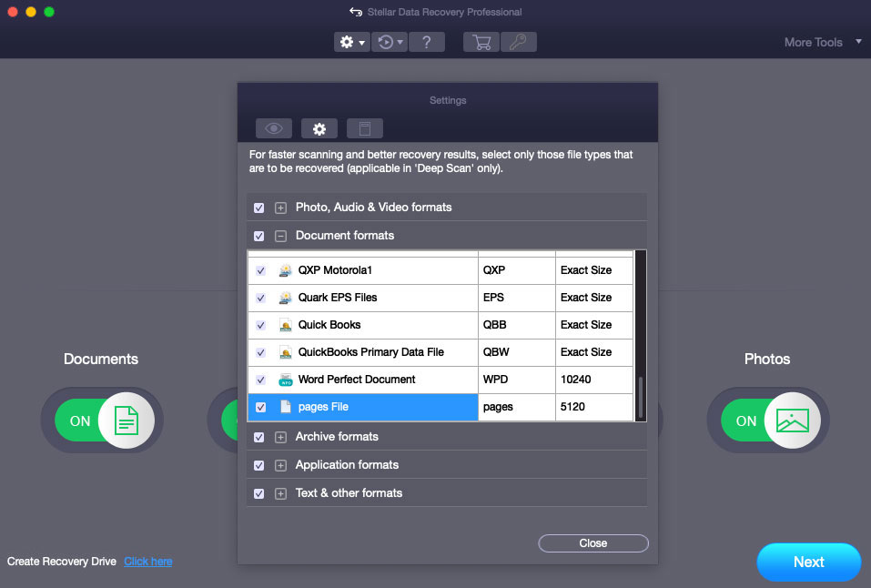Uncheck the pages File checkbox
The image size is (871, 588).
pos(261,408)
